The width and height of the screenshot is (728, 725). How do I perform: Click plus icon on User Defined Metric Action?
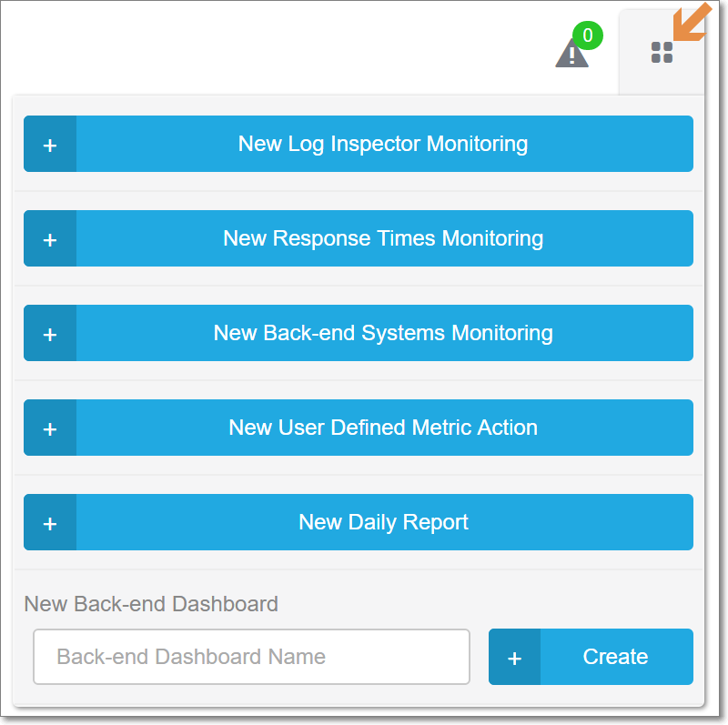coord(50,428)
